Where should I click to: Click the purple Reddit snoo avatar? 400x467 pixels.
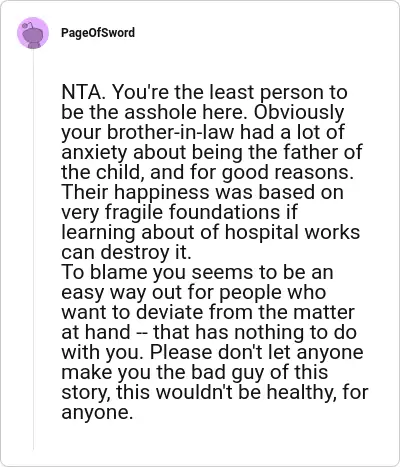(33, 33)
